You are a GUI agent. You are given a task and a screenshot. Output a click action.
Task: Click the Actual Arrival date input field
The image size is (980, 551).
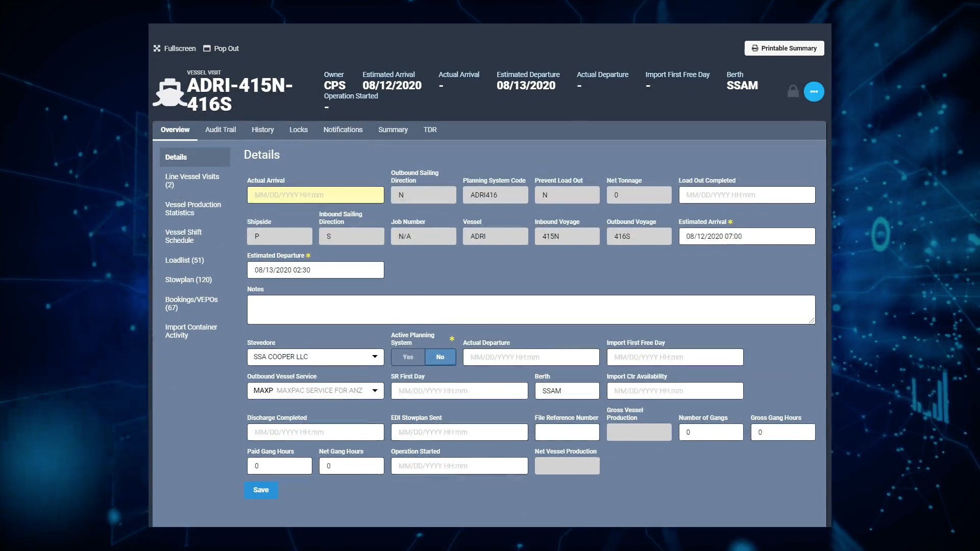[315, 194]
